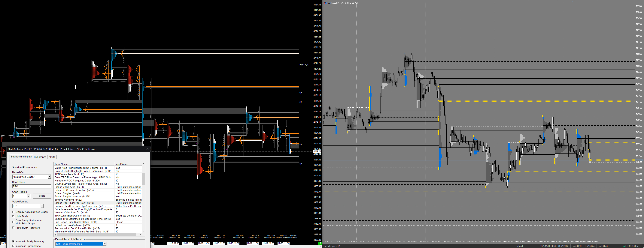Image resolution: width=644 pixels, height=248 pixels.
Task: Open the Based On dropdown
Action: [x=49, y=177]
